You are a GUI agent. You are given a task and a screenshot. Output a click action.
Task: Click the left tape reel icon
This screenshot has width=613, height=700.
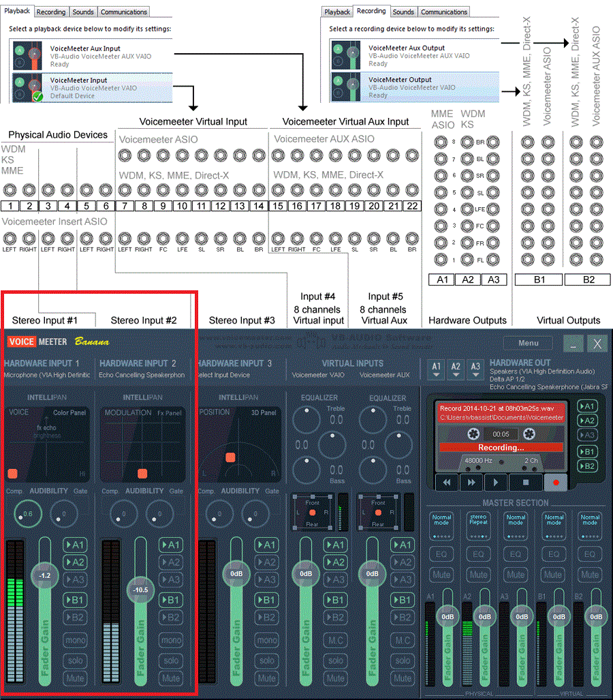tap(473, 434)
